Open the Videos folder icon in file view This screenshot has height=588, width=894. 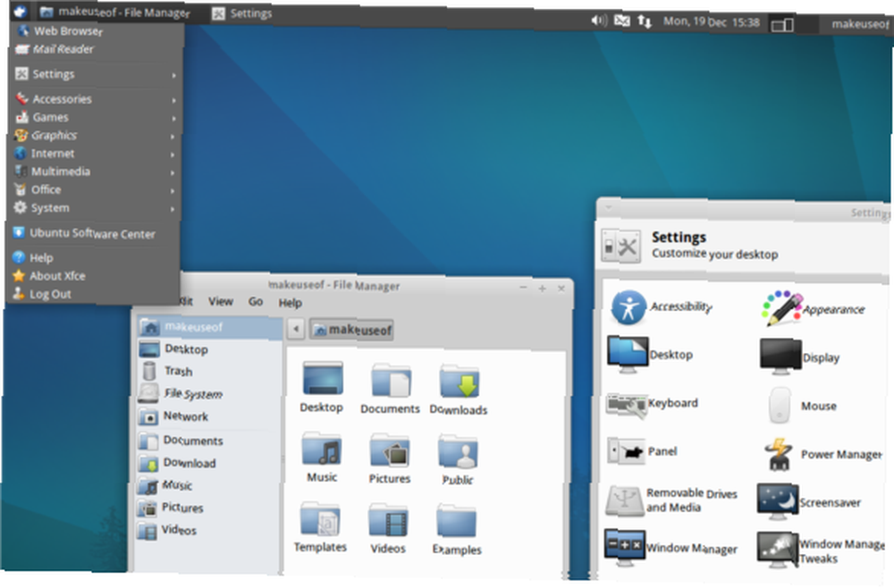[x=388, y=519]
